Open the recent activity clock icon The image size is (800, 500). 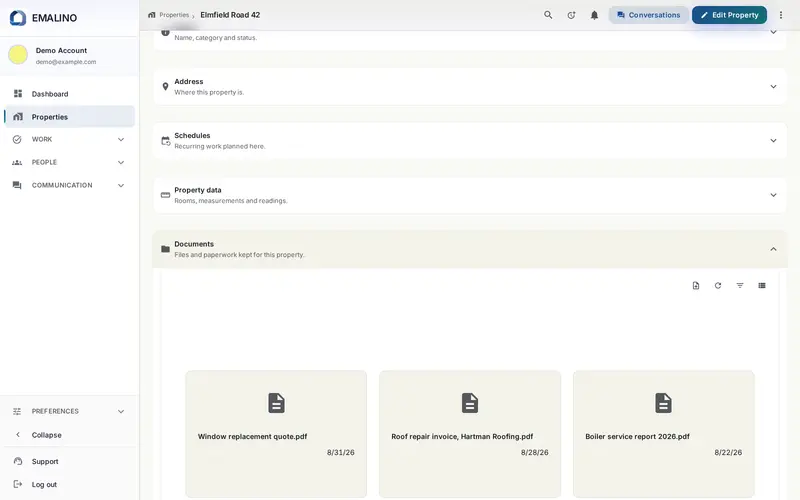pos(571,15)
